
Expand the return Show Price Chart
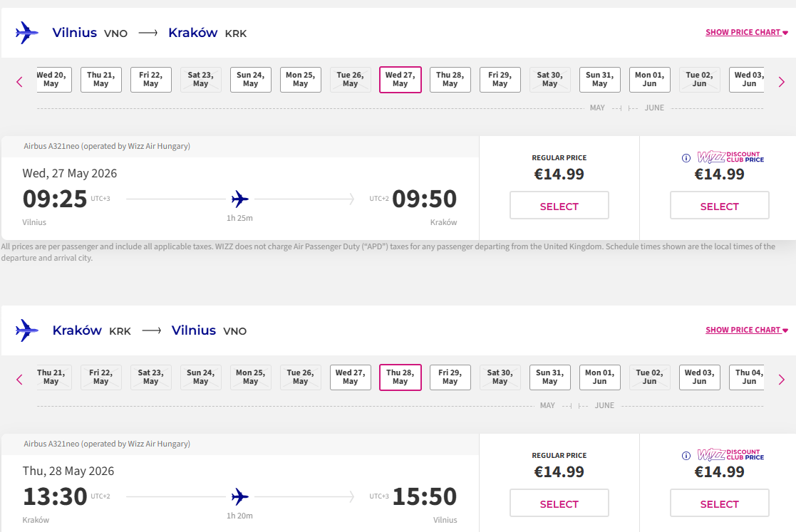[746, 330]
